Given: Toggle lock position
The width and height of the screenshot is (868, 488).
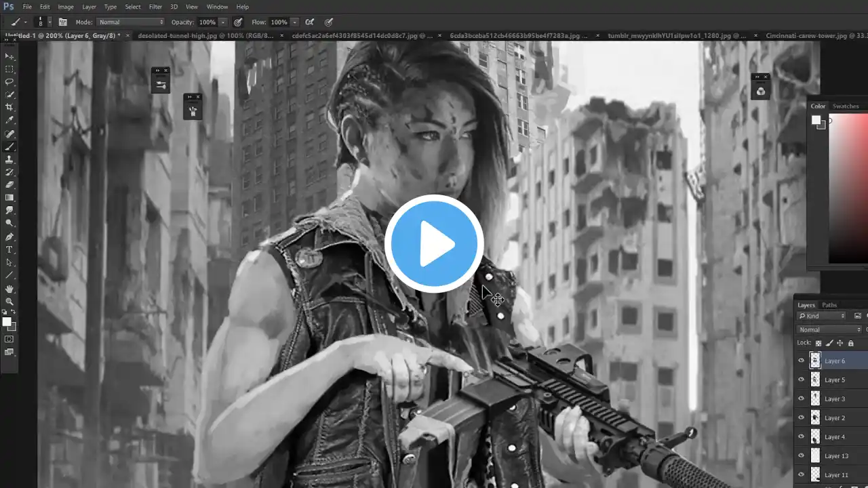Looking at the screenshot, I should (840, 343).
